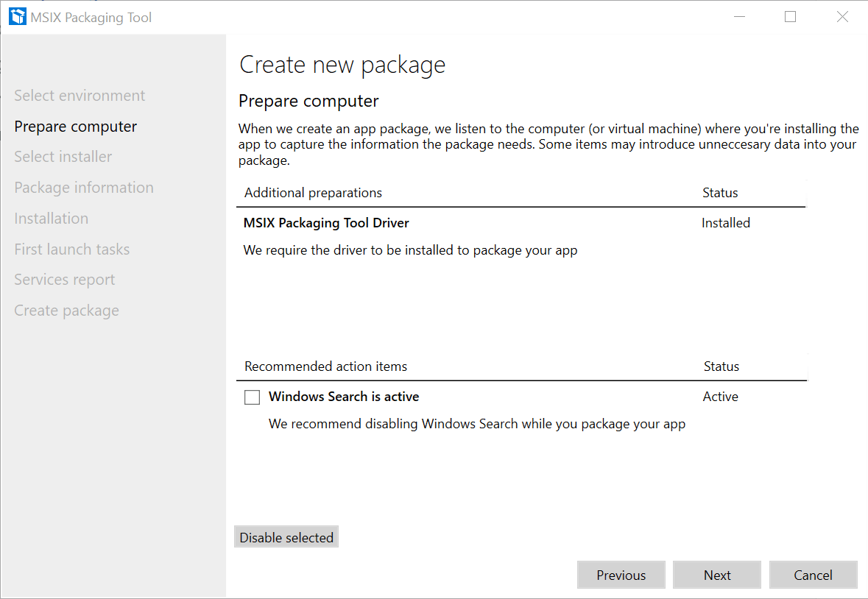Click the Recommended action items header

pos(326,366)
